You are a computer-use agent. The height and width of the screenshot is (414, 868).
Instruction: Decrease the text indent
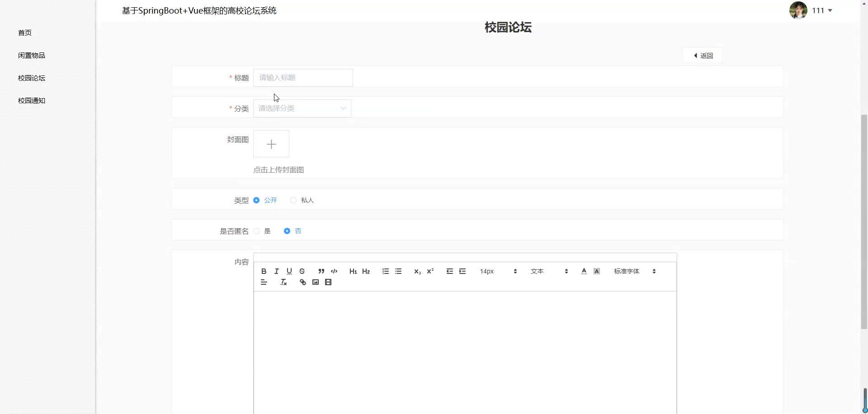pyautogui.click(x=450, y=271)
